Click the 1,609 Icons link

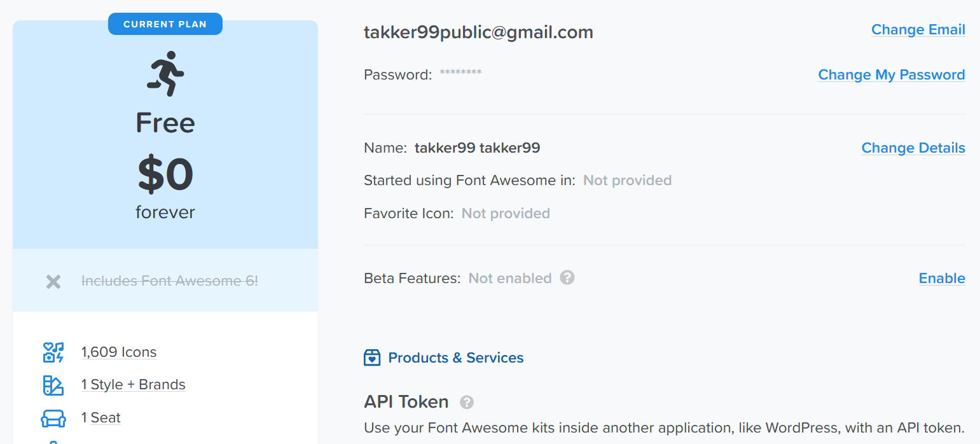tap(119, 352)
